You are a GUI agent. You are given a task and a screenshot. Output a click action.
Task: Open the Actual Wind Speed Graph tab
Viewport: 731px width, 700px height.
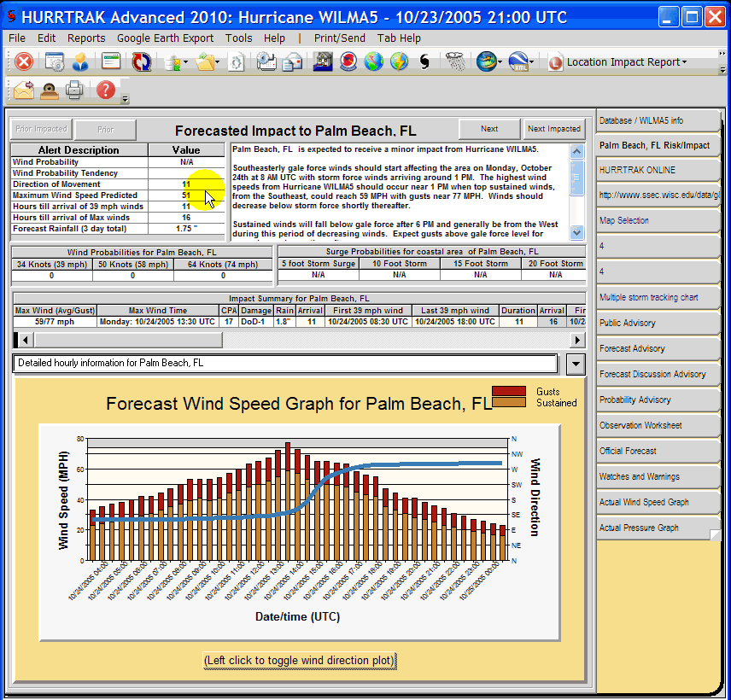tap(658, 503)
